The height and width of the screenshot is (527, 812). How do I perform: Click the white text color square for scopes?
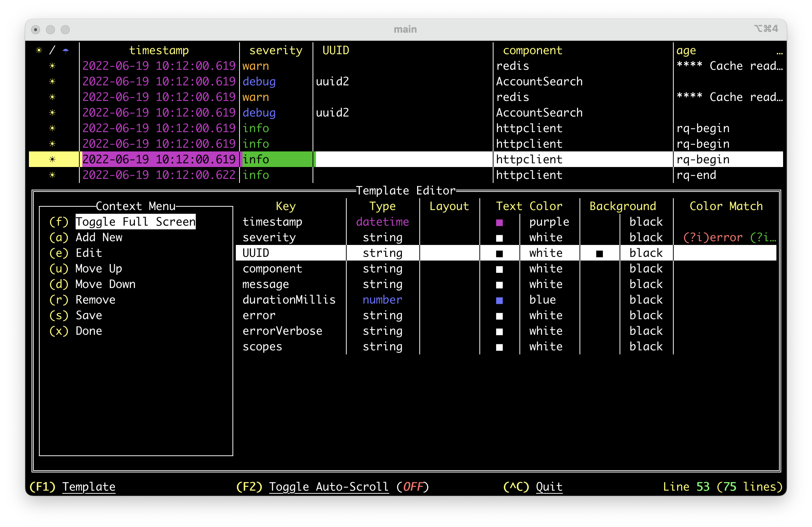pyautogui.click(x=499, y=347)
